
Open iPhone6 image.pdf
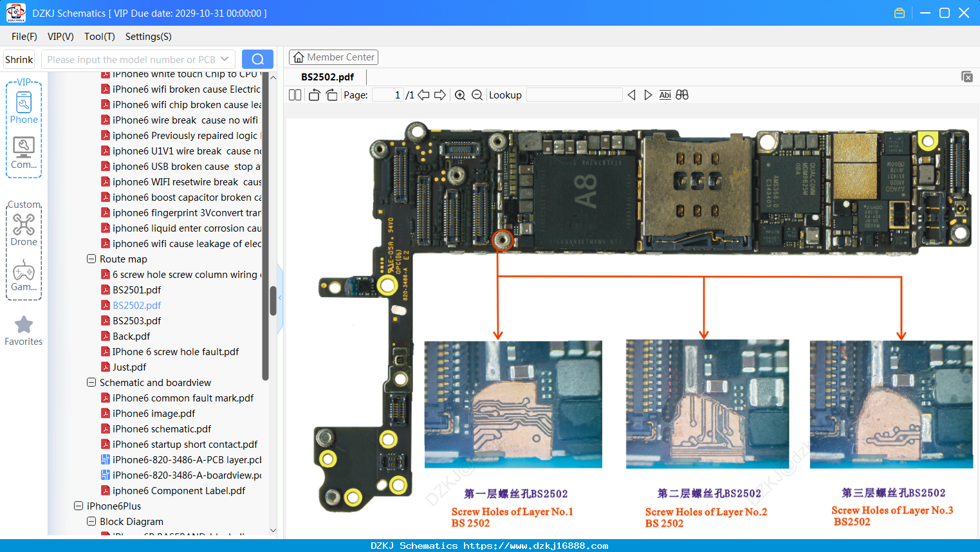tap(154, 413)
